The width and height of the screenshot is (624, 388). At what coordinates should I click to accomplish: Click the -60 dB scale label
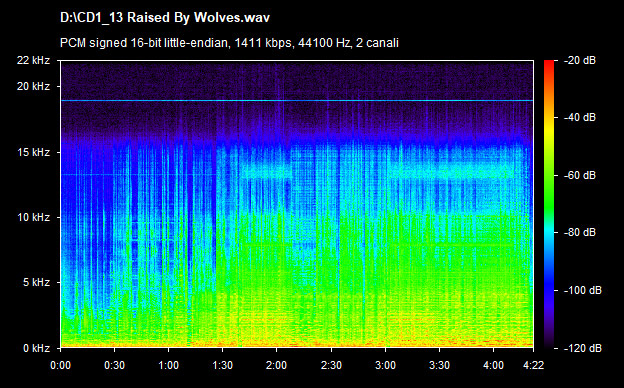click(580, 175)
